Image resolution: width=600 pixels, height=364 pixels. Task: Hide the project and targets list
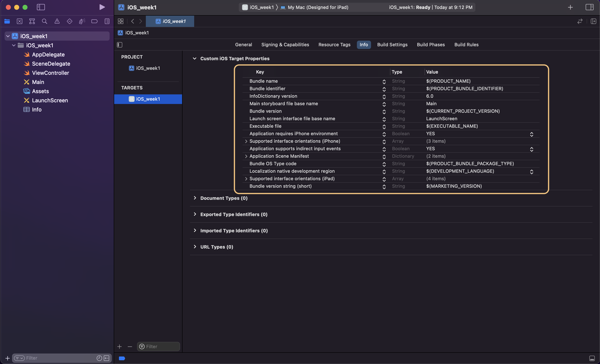(x=120, y=45)
